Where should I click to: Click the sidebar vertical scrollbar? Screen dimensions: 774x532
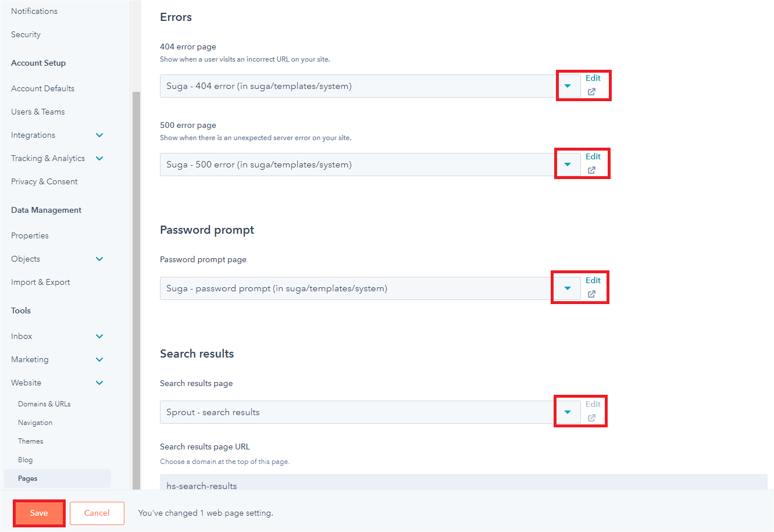[136, 291]
